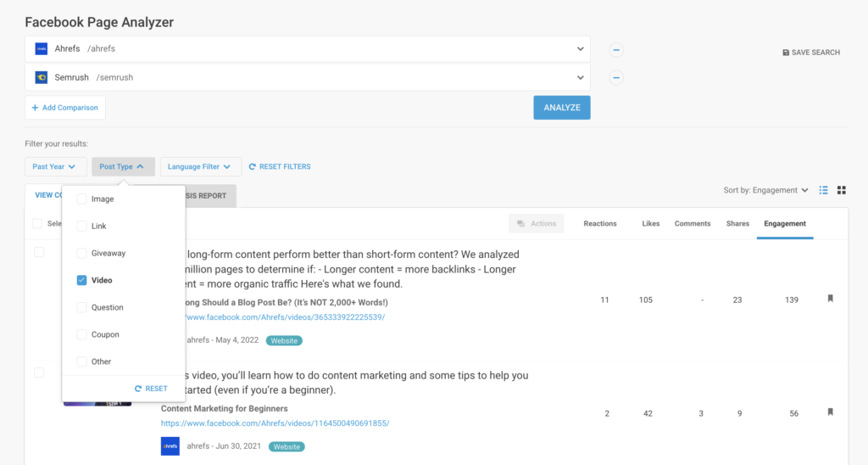This screenshot has height=465, width=868.
Task: Click Add Comparison button
Action: point(64,108)
